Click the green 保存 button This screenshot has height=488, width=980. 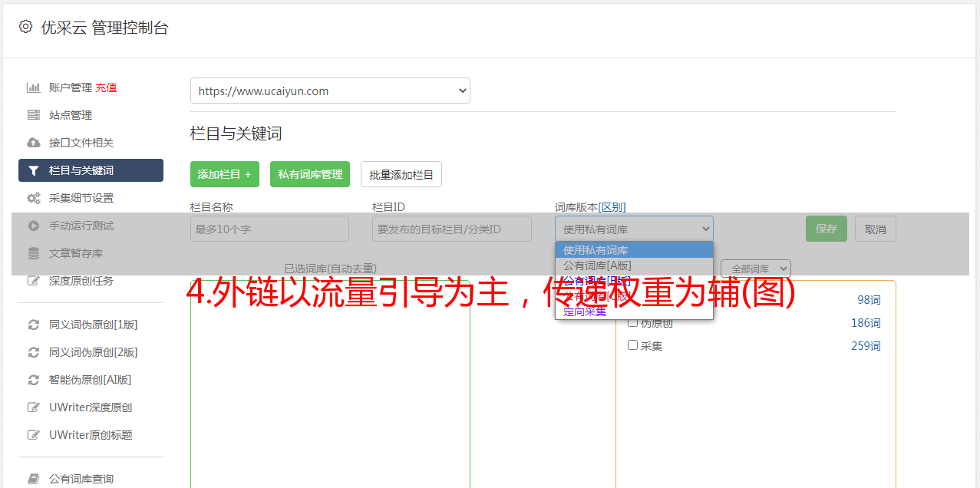coord(827,229)
